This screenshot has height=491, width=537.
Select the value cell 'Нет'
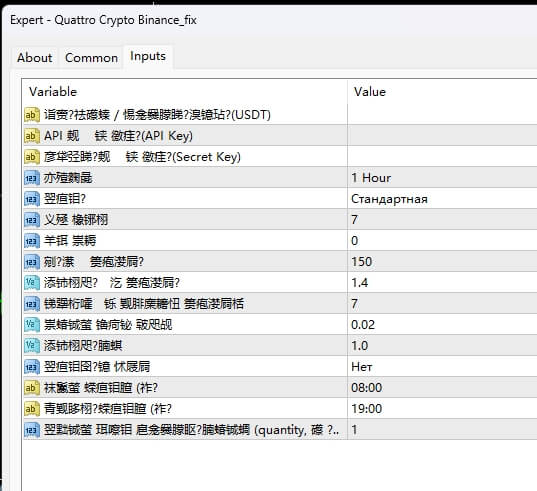coord(442,367)
